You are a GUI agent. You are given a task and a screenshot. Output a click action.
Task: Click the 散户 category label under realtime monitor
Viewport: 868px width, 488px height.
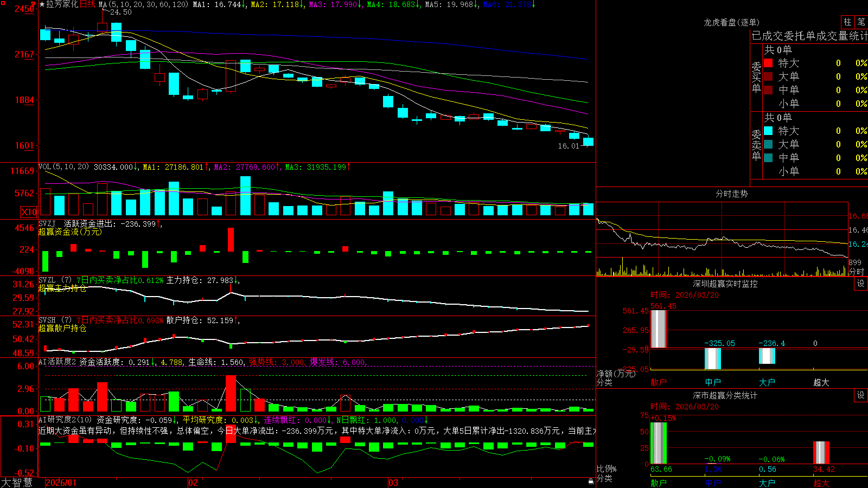658,382
